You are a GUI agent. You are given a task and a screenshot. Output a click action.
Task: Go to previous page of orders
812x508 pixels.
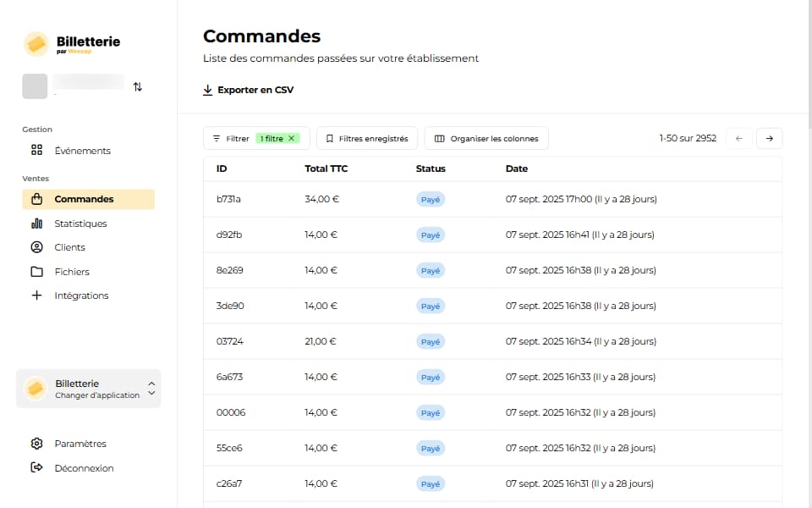point(738,138)
